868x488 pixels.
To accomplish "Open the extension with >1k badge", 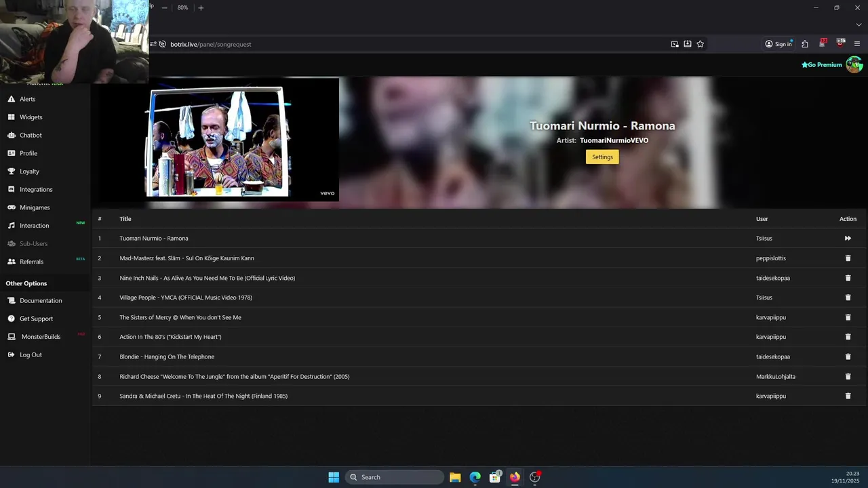I will 841,43.
